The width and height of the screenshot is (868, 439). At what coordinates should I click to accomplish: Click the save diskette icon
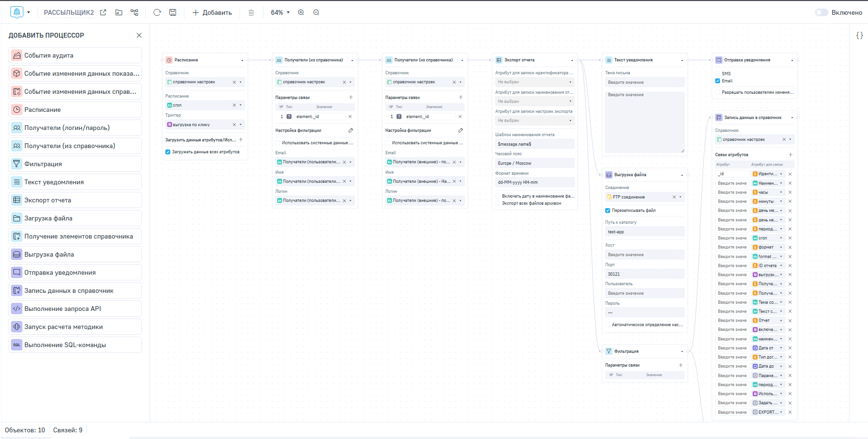172,12
